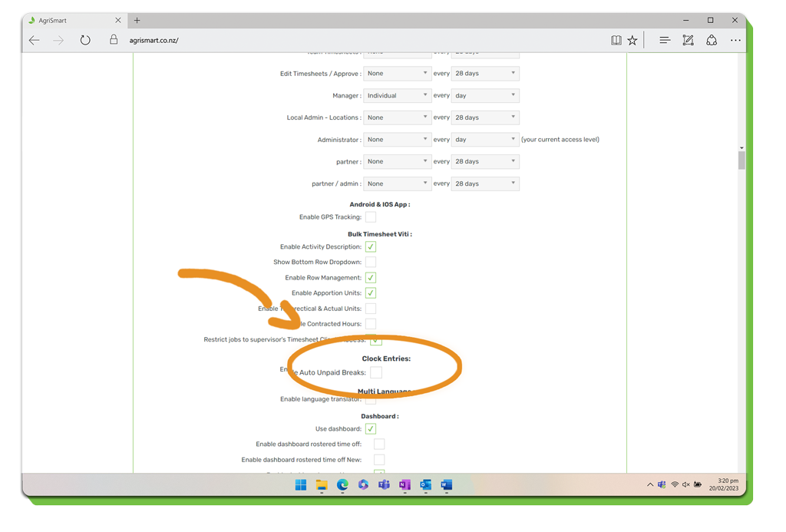Uncheck Enable Activity Description

(371, 247)
